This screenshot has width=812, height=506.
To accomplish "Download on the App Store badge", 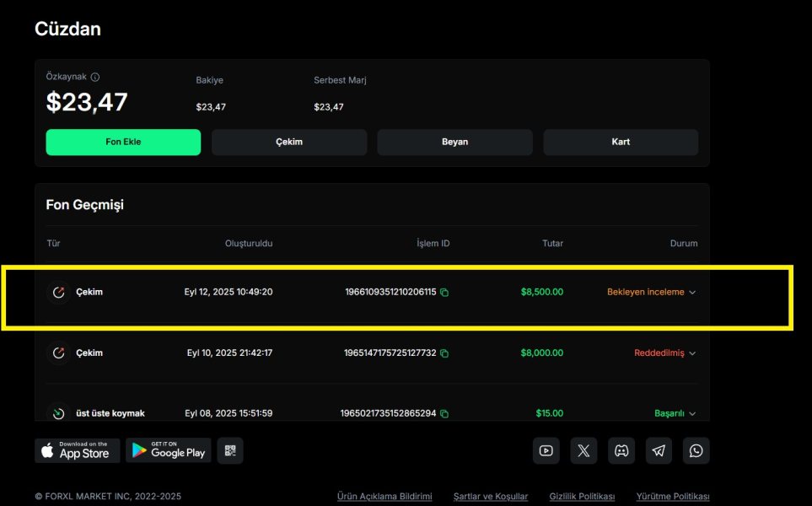I will 78,450.
